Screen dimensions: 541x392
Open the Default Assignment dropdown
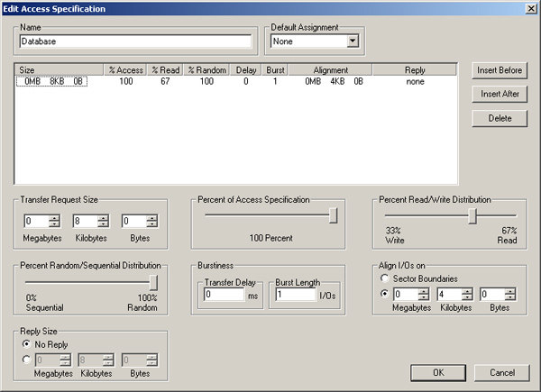[352, 41]
